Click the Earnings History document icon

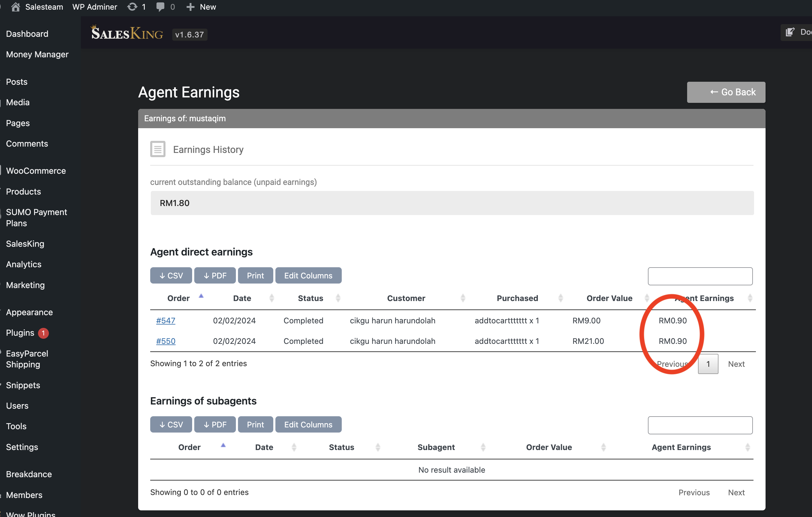[157, 149]
